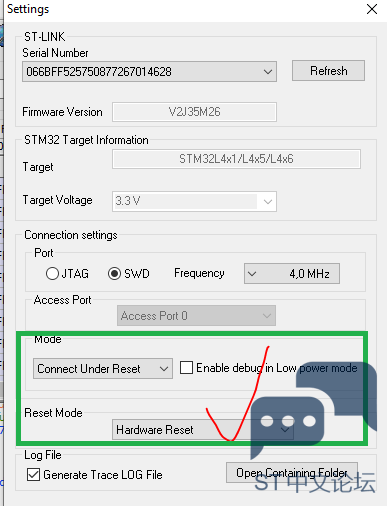
Task: Close the Settings dialog
Action: (372, 9)
